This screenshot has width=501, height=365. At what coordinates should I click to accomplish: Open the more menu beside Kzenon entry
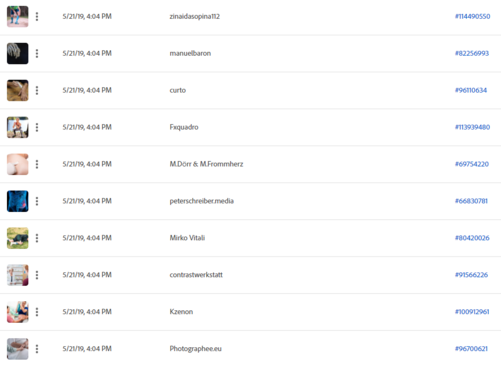[37, 312]
